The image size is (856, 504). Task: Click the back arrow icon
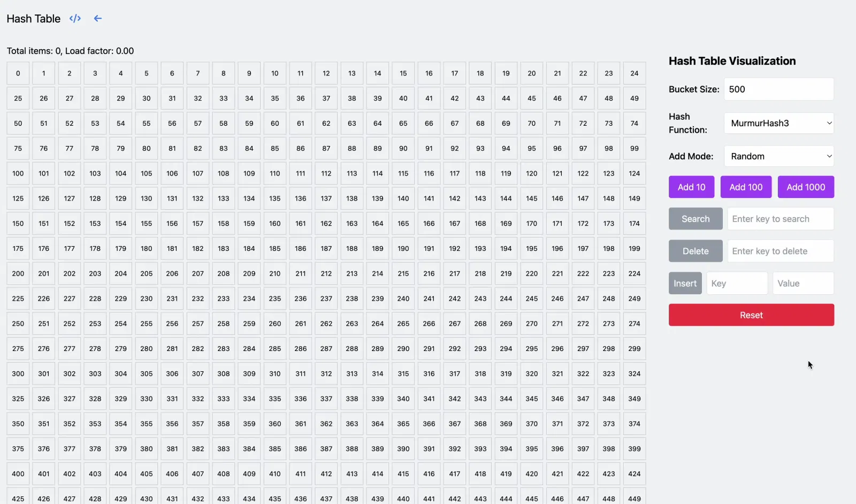[98, 19]
